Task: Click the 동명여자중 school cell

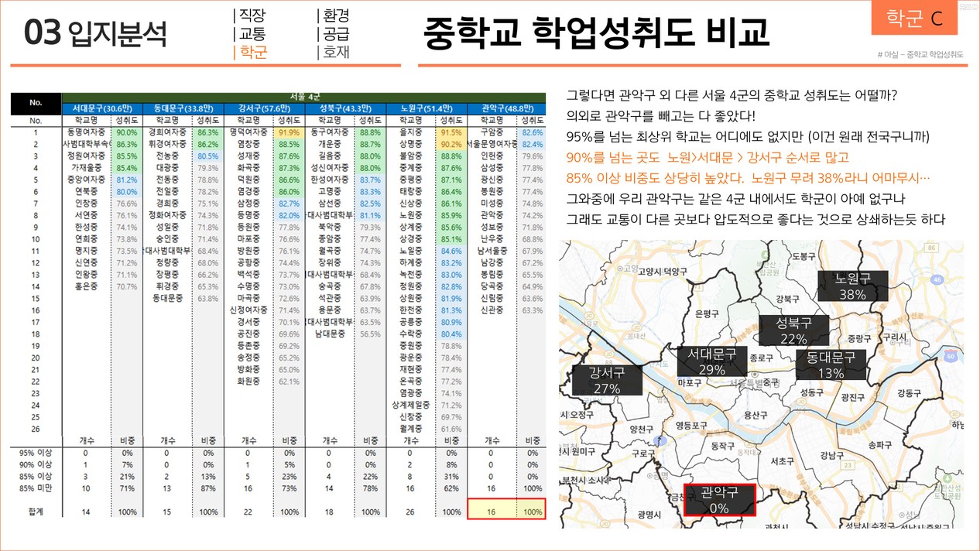Action: tap(86, 132)
